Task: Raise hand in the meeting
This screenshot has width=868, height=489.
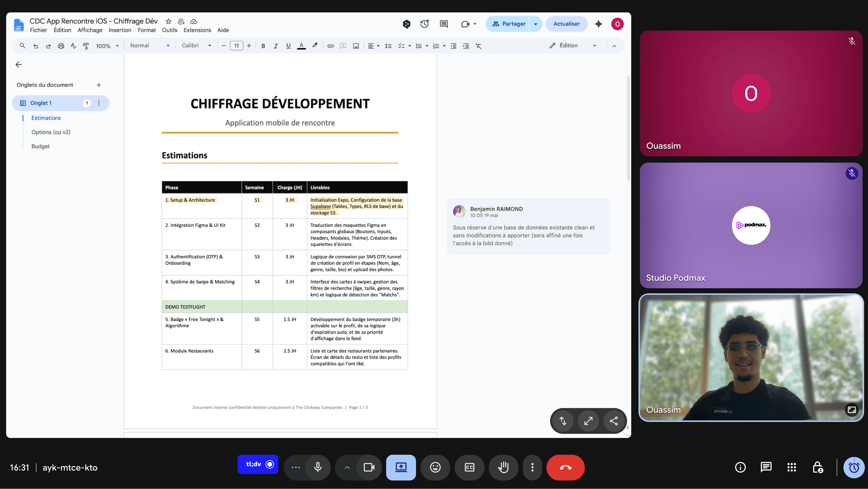Action: click(x=503, y=467)
